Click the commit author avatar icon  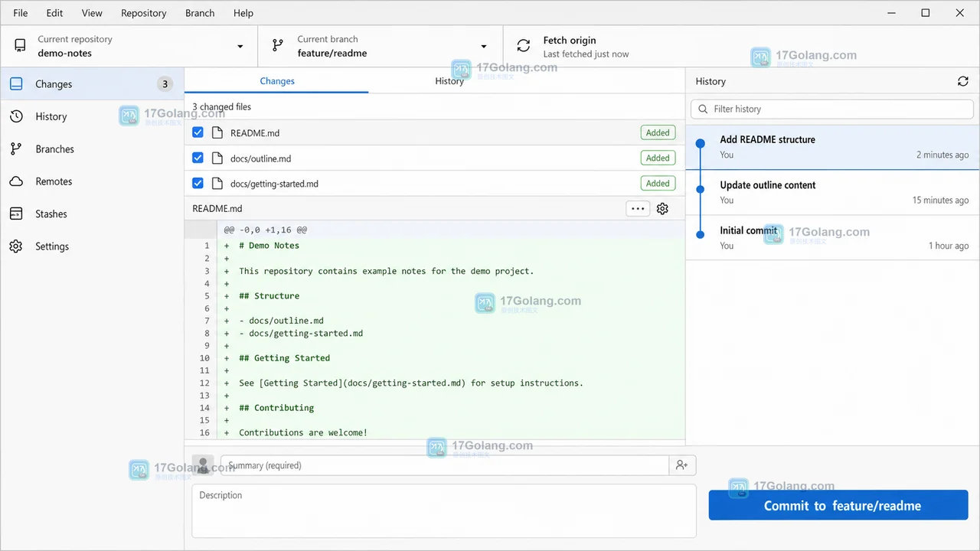click(203, 465)
